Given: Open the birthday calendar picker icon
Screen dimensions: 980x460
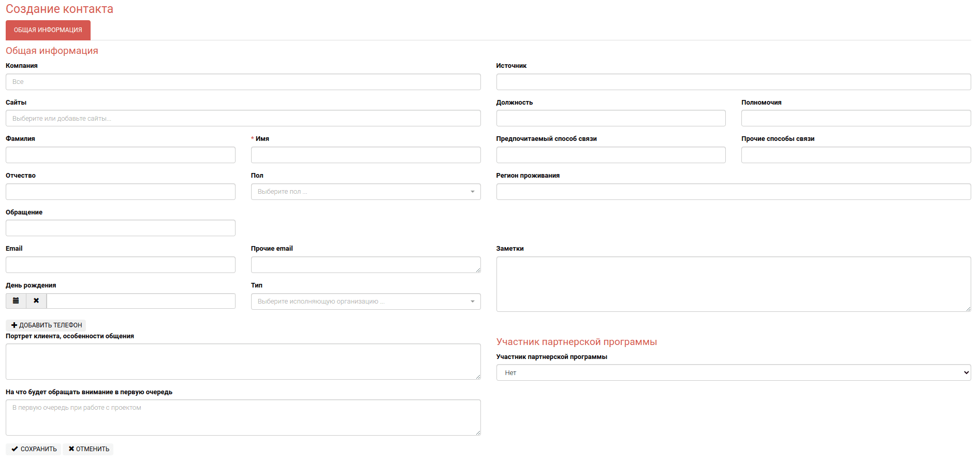Looking at the screenshot, I should [16, 301].
